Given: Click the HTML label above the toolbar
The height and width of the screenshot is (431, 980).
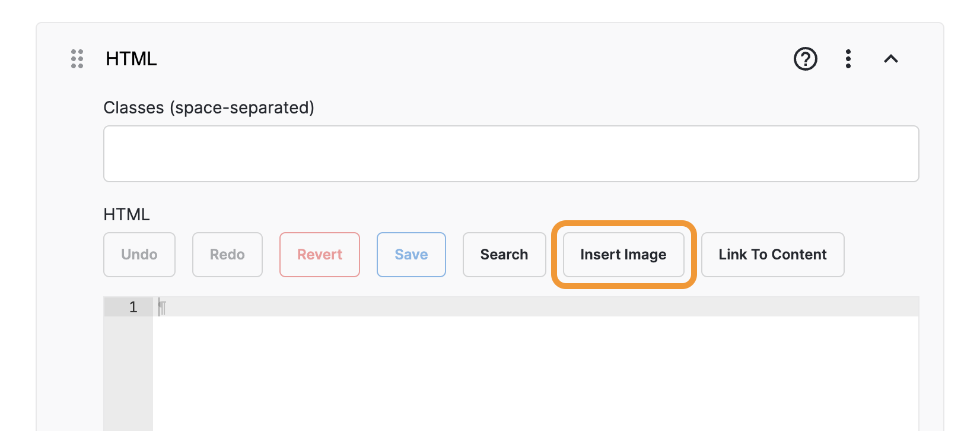Looking at the screenshot, I should [x=126, y=214].
